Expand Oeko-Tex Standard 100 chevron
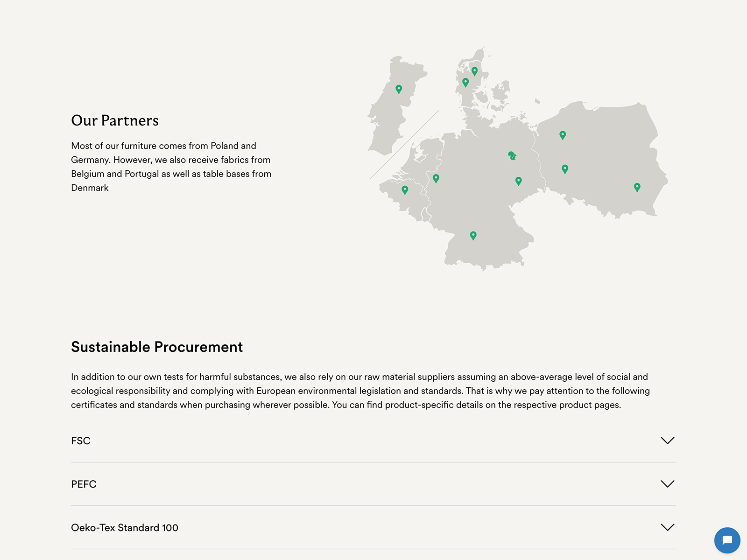Image resolution: width=747 pixels, height=560 pixels. (668, 527)
